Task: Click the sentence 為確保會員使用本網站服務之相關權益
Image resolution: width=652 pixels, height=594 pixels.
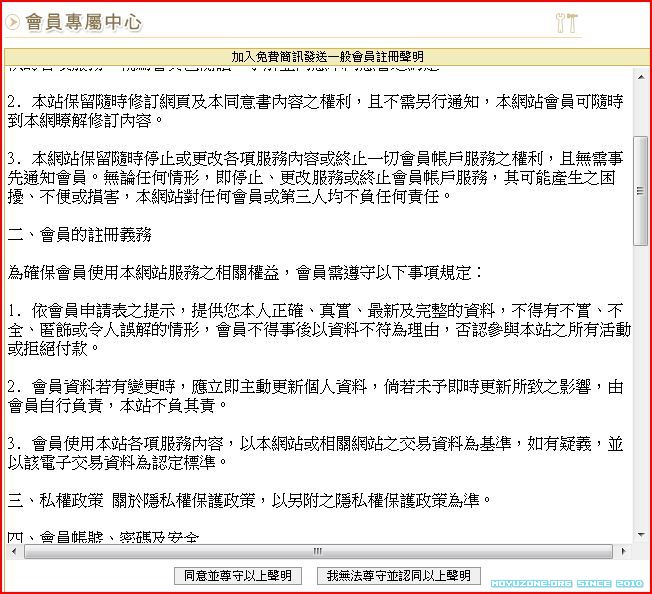Action: (x=246, y=273)
